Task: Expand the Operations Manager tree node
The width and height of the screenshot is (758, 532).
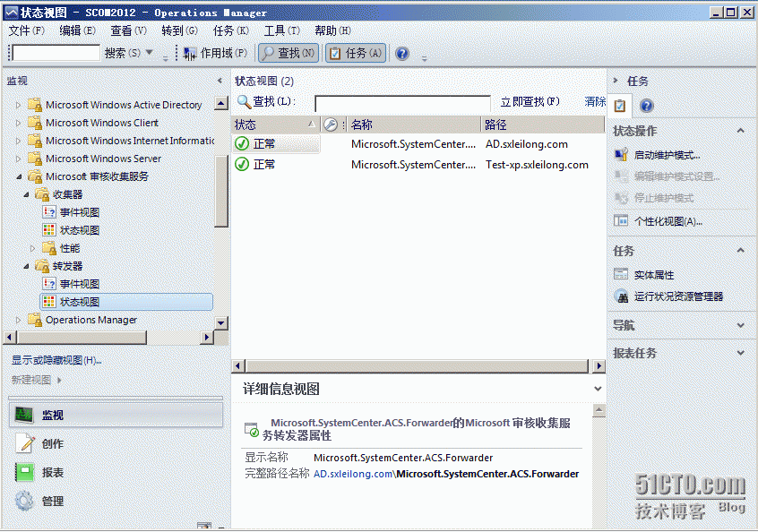Action: (x=19, y=320)
